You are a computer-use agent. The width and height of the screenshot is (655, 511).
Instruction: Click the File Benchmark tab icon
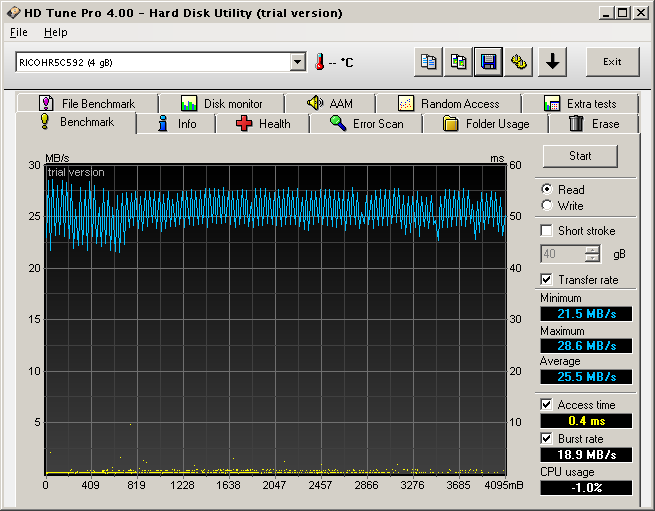46,103
